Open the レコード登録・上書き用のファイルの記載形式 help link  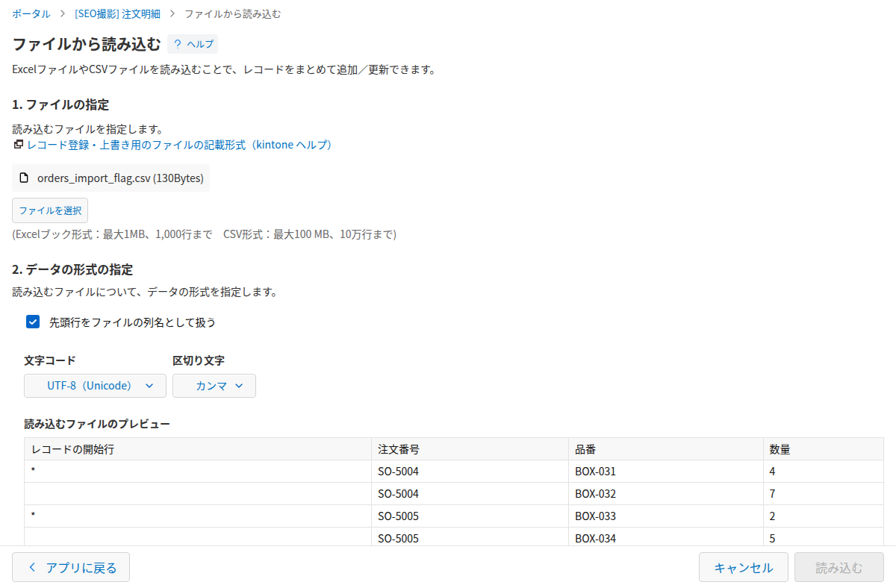(179, 145)
